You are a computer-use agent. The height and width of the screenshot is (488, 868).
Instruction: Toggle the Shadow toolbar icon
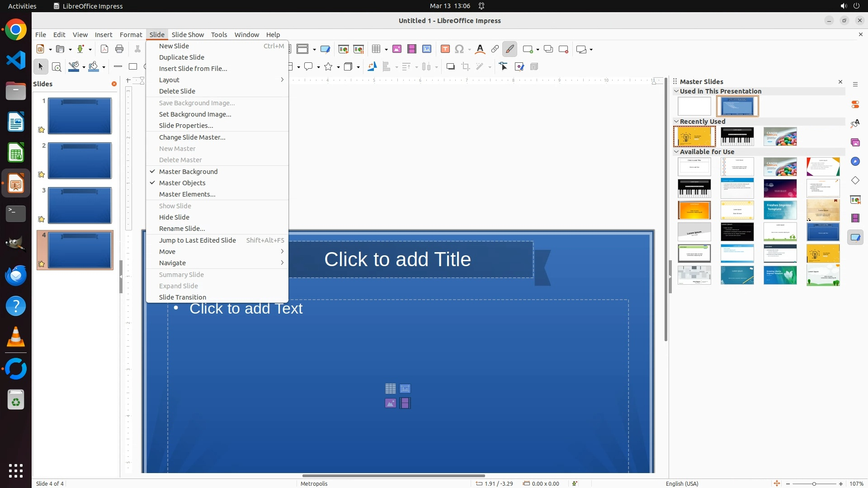(450, 67)
